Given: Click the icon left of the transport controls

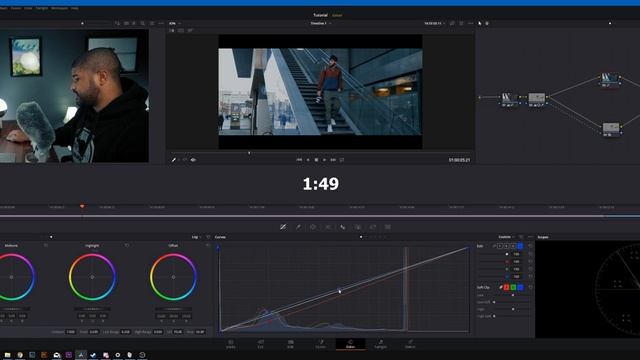Looking at the screenshot, I should (193, 160).
